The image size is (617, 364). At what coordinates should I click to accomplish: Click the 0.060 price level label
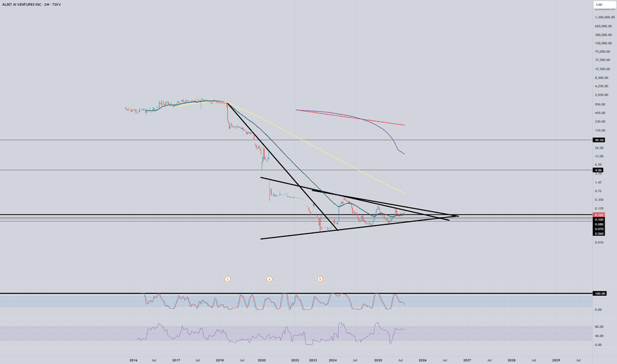click(x=598, y=234)
